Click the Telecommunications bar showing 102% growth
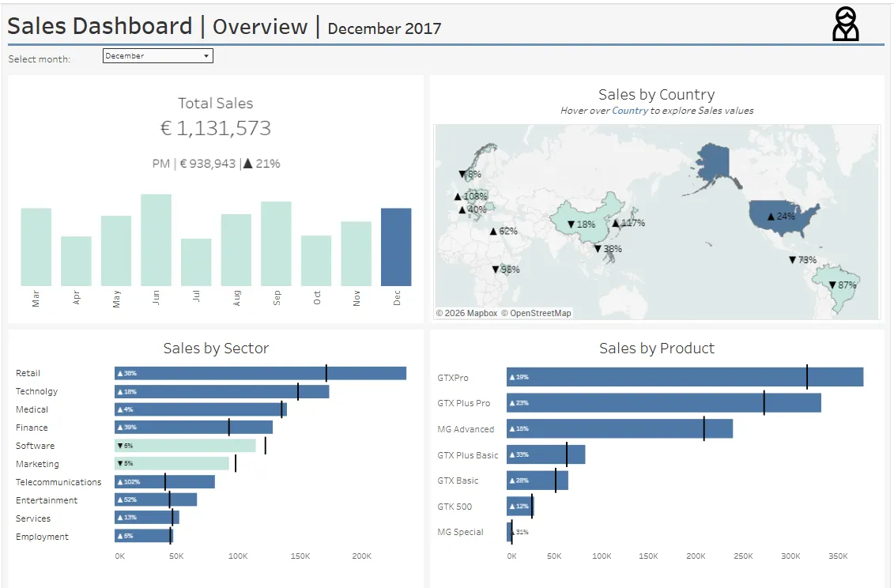Image resolution: width=894 pixels, height=588 pixels. coord(166,481)
